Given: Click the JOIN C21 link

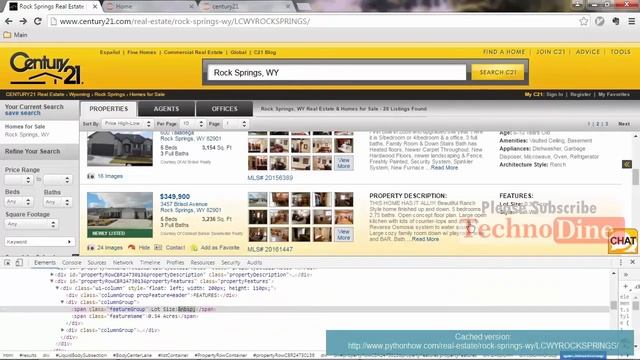Looking at the screenshot, I should point(550,52).
